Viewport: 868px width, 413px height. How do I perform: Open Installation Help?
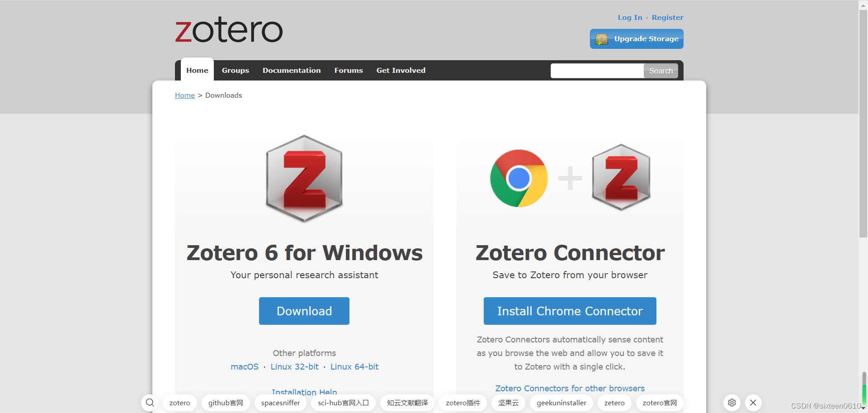click(x=304, y=392)
